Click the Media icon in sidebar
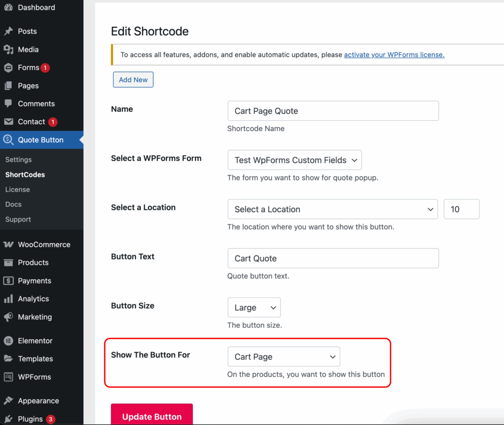 click(8, 50)
